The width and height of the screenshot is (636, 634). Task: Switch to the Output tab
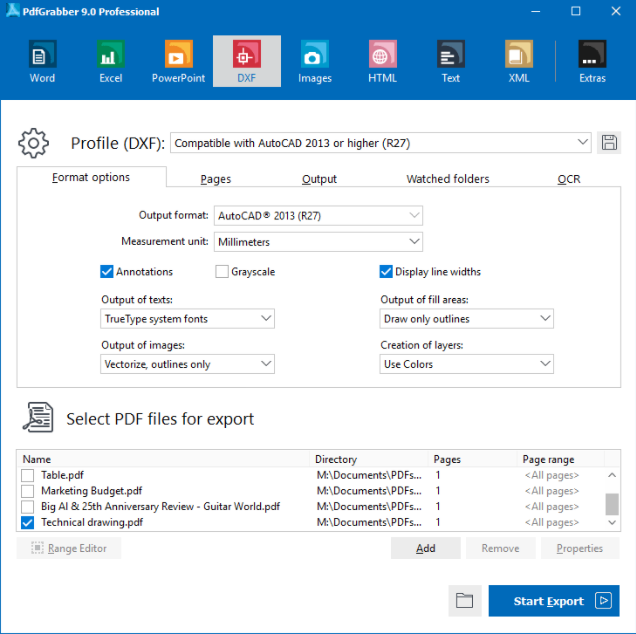point(319,179)
